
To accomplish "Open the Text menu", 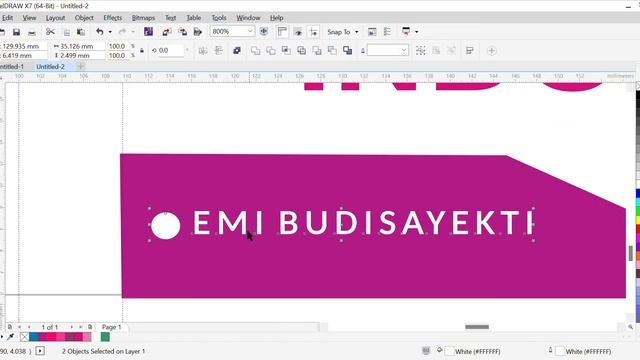I will [170, 18].
